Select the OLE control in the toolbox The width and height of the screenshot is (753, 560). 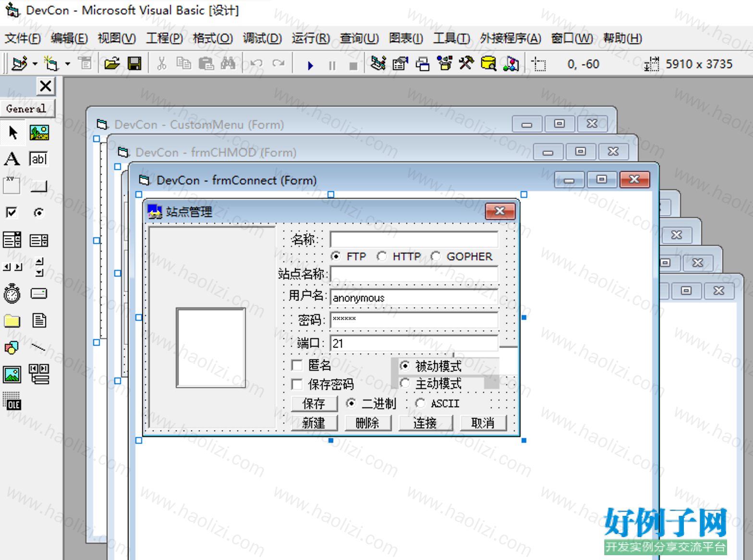[12, 401]
